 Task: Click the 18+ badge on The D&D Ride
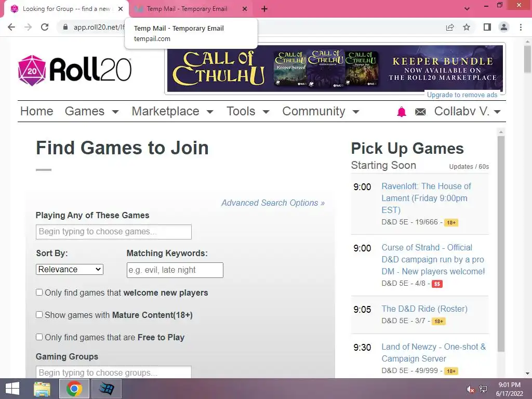438,321
